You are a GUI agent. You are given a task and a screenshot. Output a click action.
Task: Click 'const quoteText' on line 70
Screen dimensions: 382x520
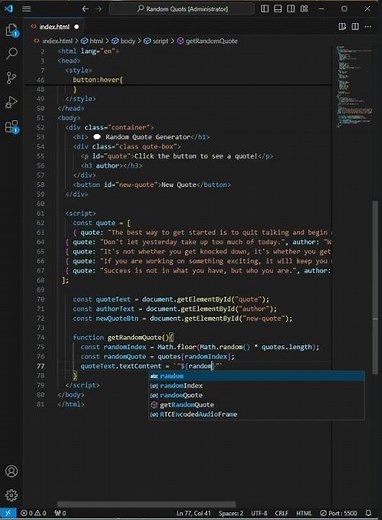pyautogui.click(x=102, y=299)
